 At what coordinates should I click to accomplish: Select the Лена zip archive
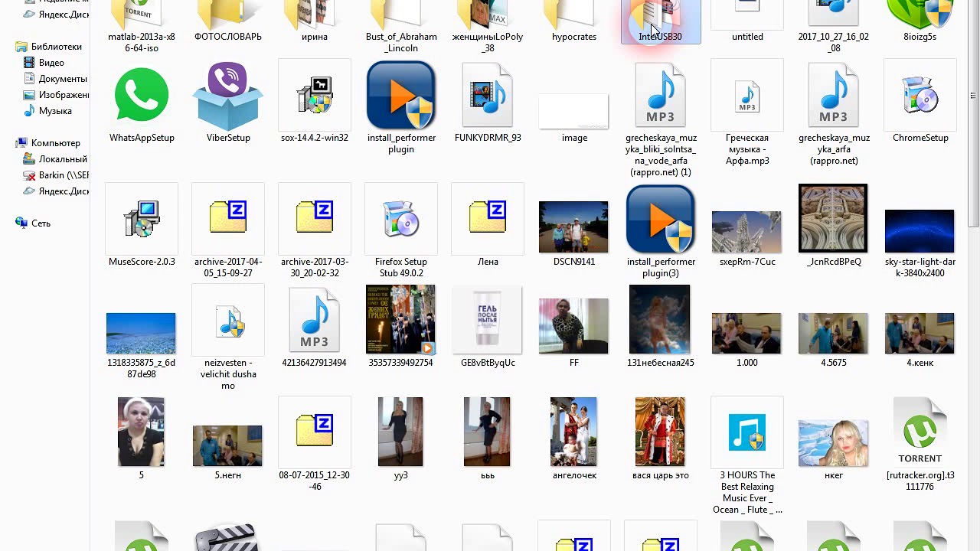click(x=488, y=217)
